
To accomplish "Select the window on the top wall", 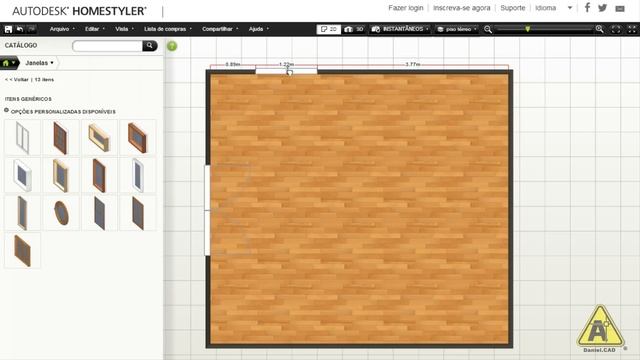I will click(286, 71).
